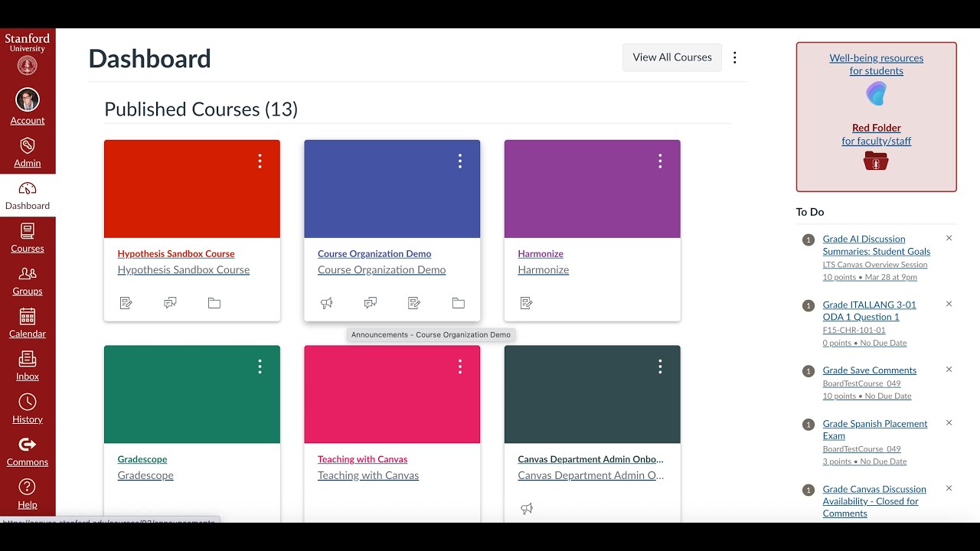980x551 pixels.
Task: Open the Help menu in sidebar
Action: pos(28,495)
